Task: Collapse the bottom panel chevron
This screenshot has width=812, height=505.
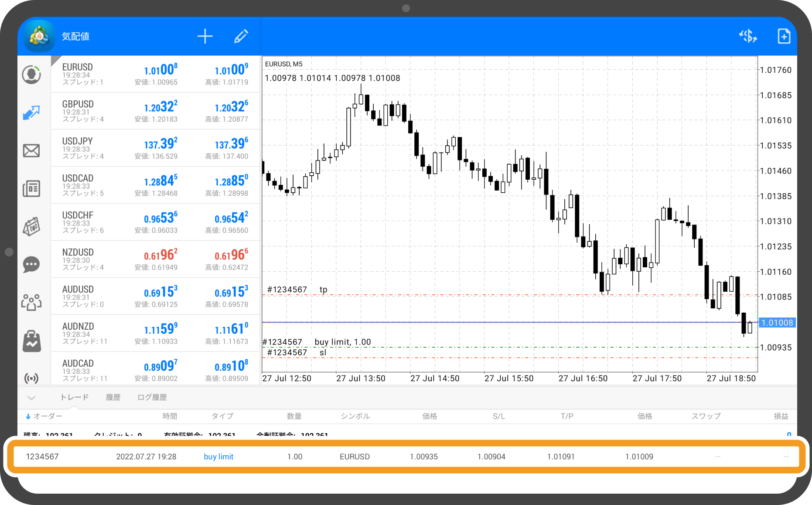Action: pos(31,398)
